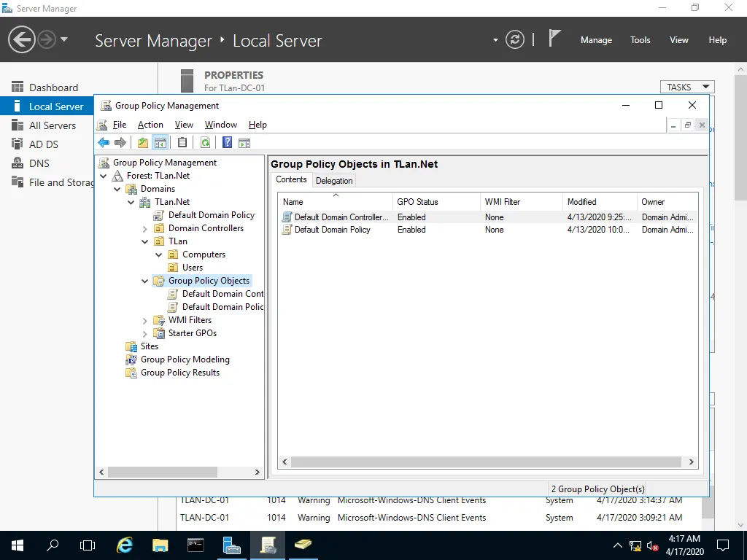Click the blue Back arrow in Group Policy Management toolbar
The height and width of the screenshot is (560, 747).
(x=104, y=142)
